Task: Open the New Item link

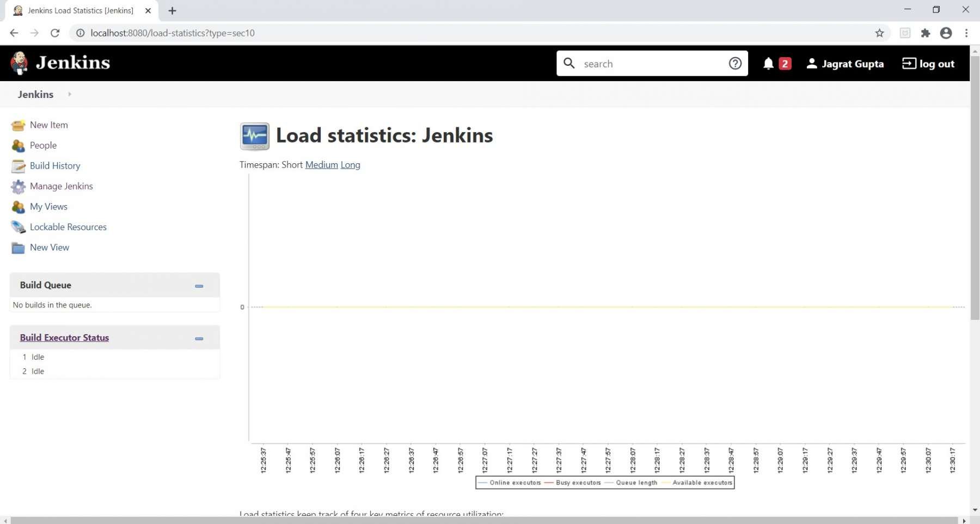Action: point(49,125)
